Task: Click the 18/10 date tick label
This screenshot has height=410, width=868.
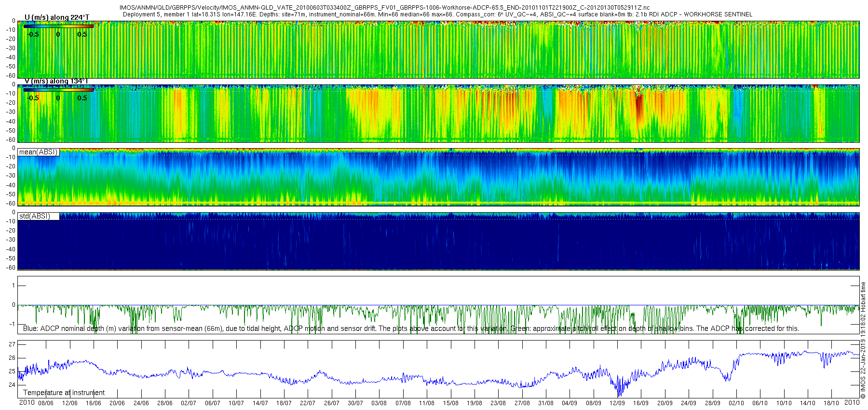Action: (x=831, y=403)
